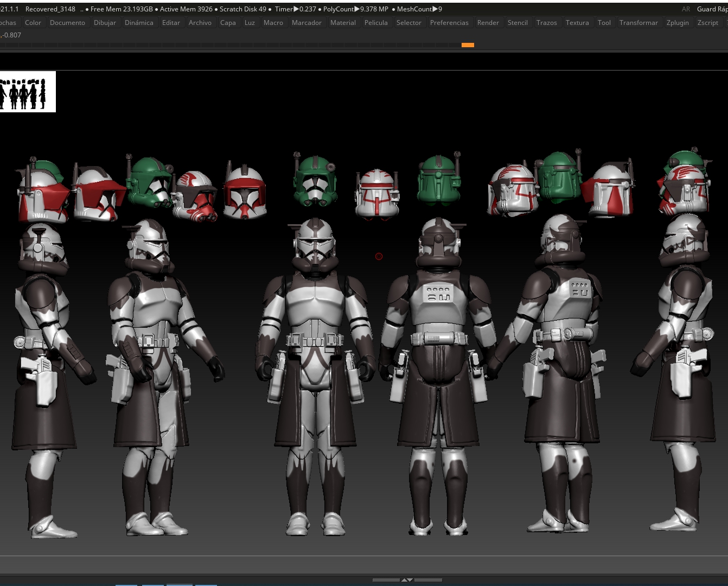The width and height of the screenshot is (728, 586).
Task: Select the Stencil menu
Action: click(518, 23)
